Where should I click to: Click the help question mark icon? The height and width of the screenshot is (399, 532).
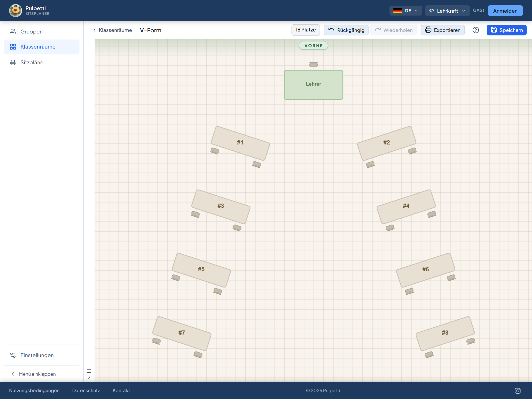475,30
